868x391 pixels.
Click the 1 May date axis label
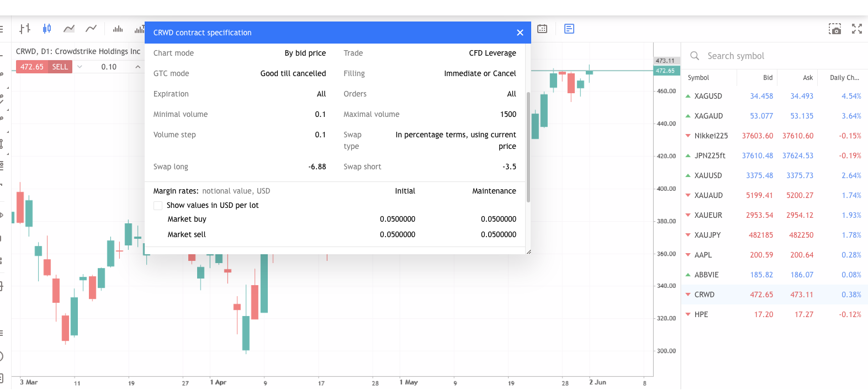point(409,382)
